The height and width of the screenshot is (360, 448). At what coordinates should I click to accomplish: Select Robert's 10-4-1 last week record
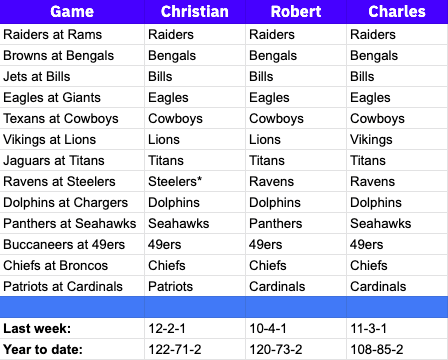pos(296,328)
